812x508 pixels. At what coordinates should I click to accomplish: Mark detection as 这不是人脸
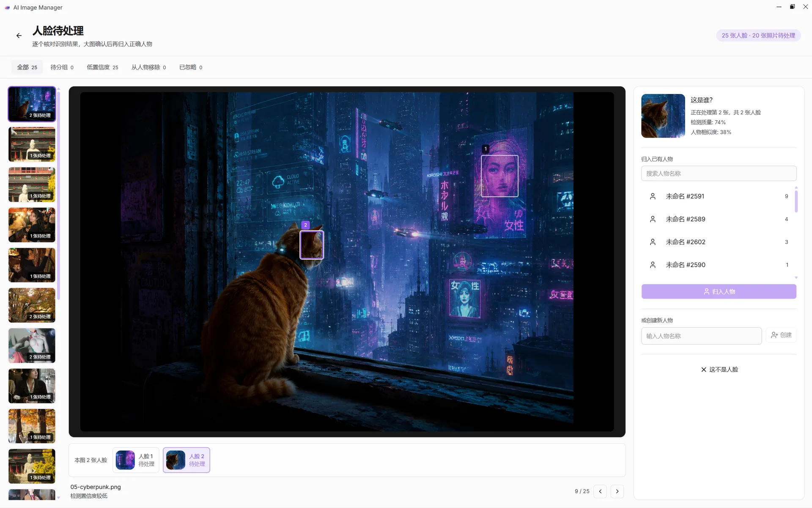click(x=719, y=370)
